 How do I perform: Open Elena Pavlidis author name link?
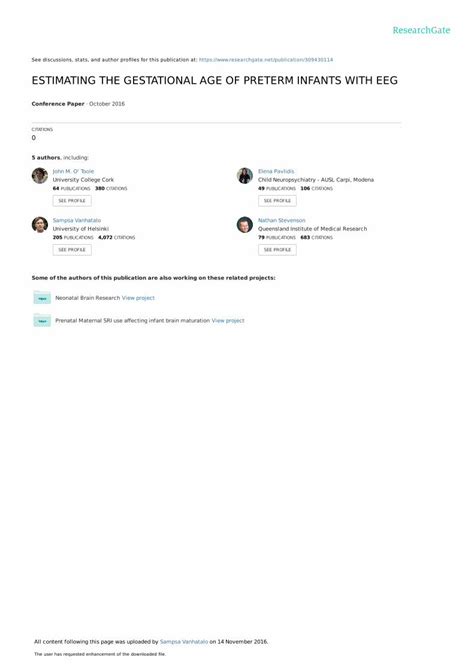[276, 171]
